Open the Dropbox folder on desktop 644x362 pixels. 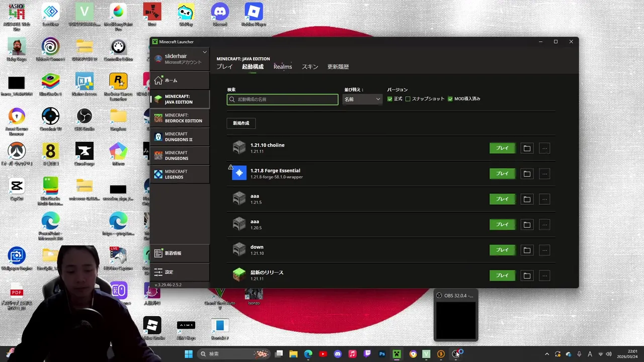tap(118, 119)
